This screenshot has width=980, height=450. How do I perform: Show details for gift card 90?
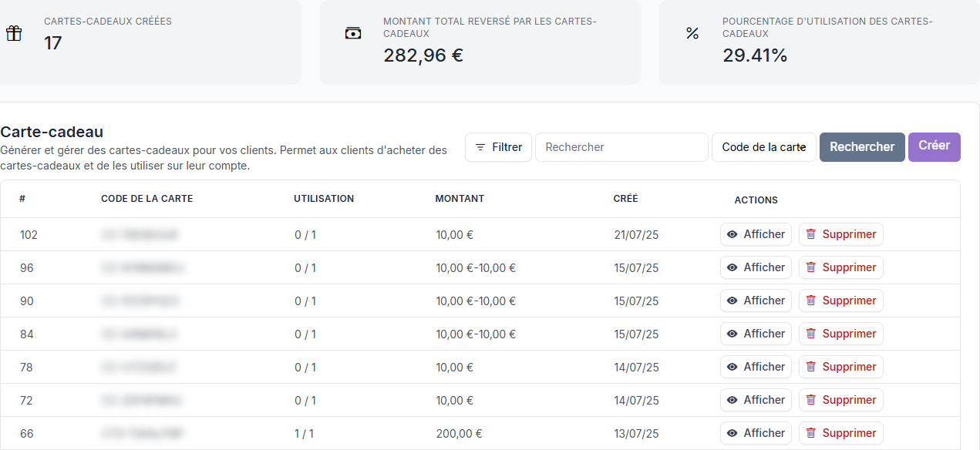tap(756, 301)
